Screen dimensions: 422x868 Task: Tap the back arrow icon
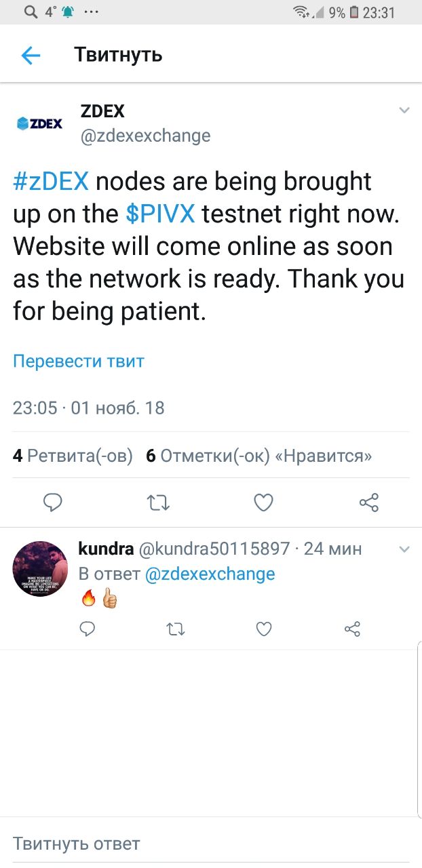(x=31, y=56)
